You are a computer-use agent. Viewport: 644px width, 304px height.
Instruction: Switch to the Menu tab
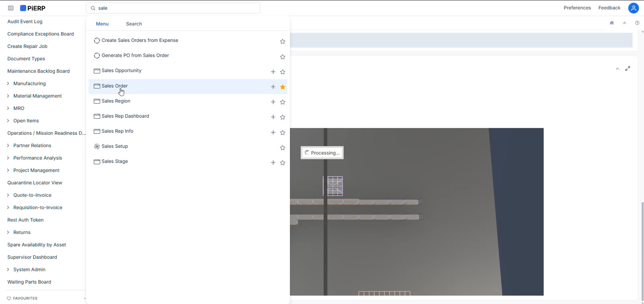click(102, 24)
